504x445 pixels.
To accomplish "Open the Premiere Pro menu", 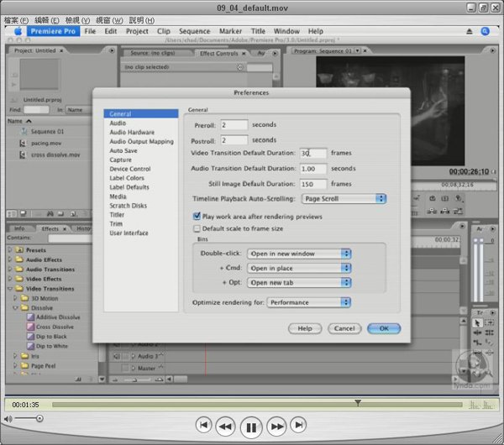I will point(54,31).
